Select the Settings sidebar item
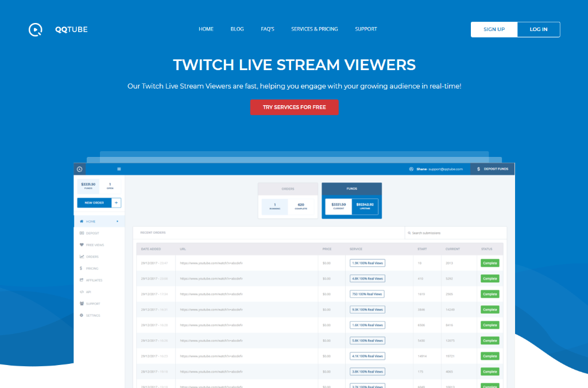This screenshot has height=388, width=588. pyautogui.click(x=99, y=315)
